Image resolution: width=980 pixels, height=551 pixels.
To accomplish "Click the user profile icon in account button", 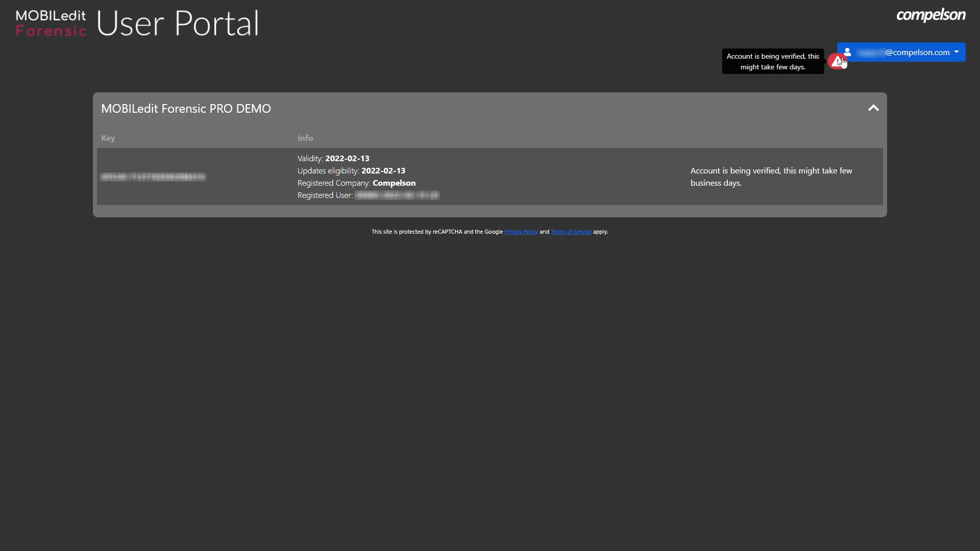I will click(847, 52).
